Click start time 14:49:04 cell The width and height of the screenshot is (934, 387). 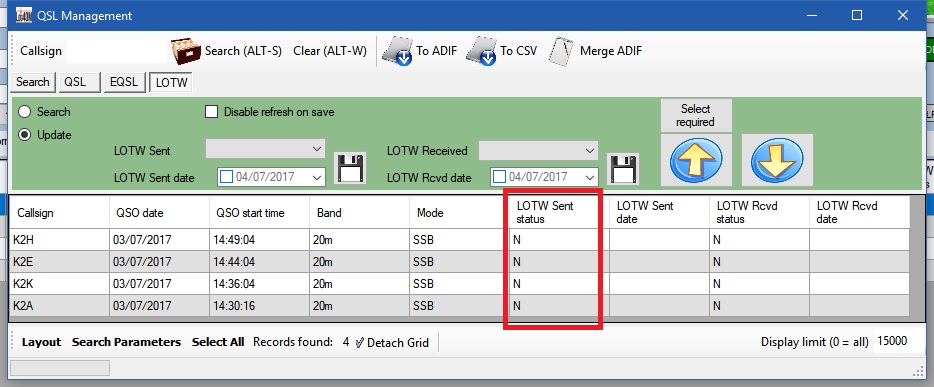pyautogui.click(x=260, y=240)
